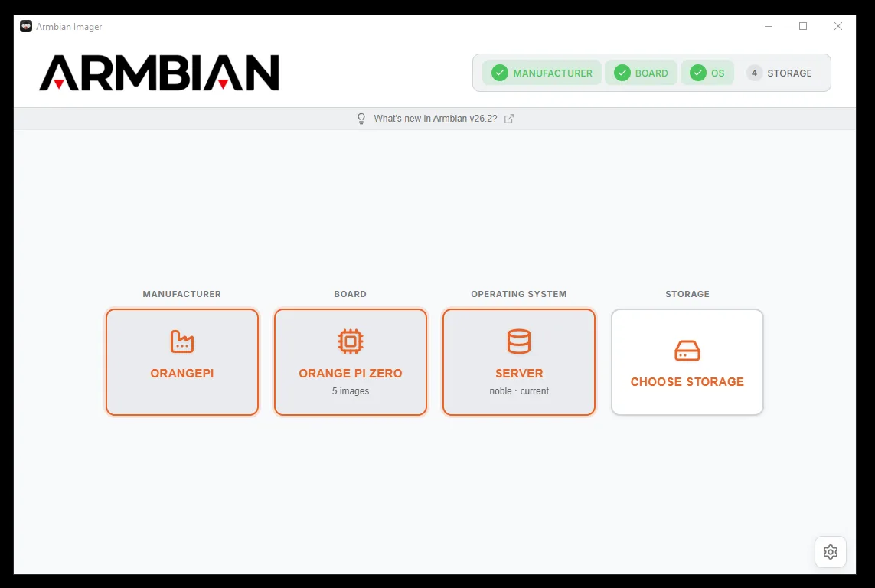Minimize the Armbian Imager window
The width and height of the screenshot is (875, 588).
click(x=769, y=26)
